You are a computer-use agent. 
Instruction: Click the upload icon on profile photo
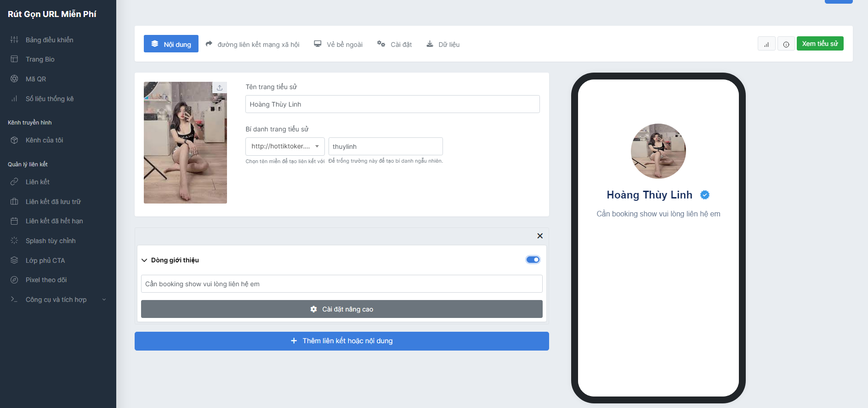220,88
